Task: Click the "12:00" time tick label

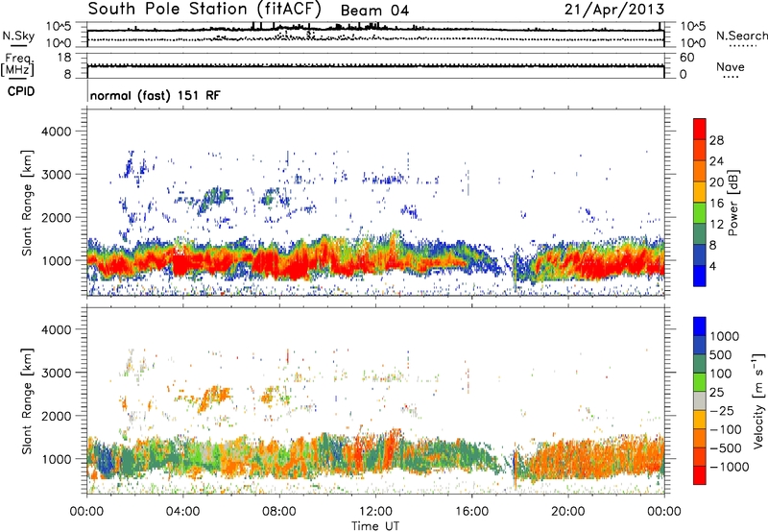Action: [375, 512]
